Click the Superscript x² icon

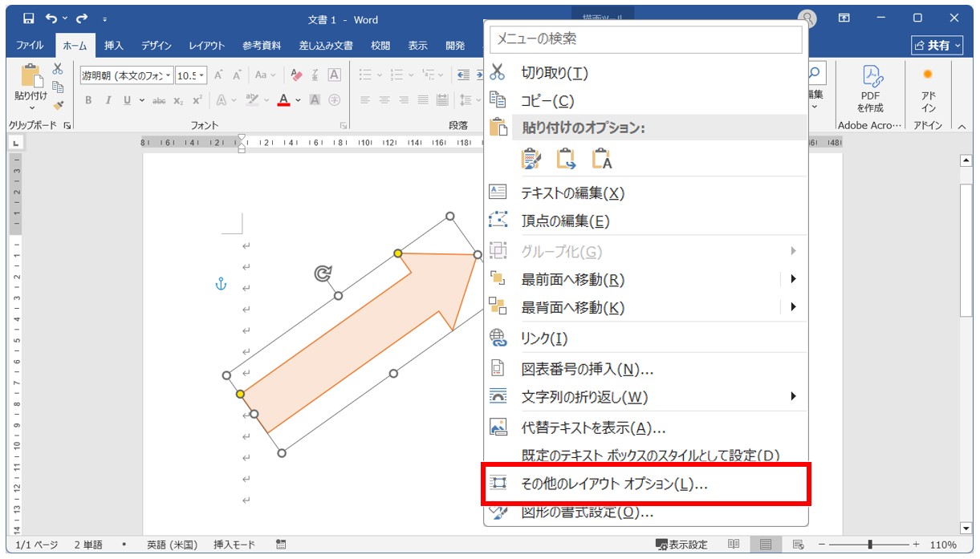197,100
